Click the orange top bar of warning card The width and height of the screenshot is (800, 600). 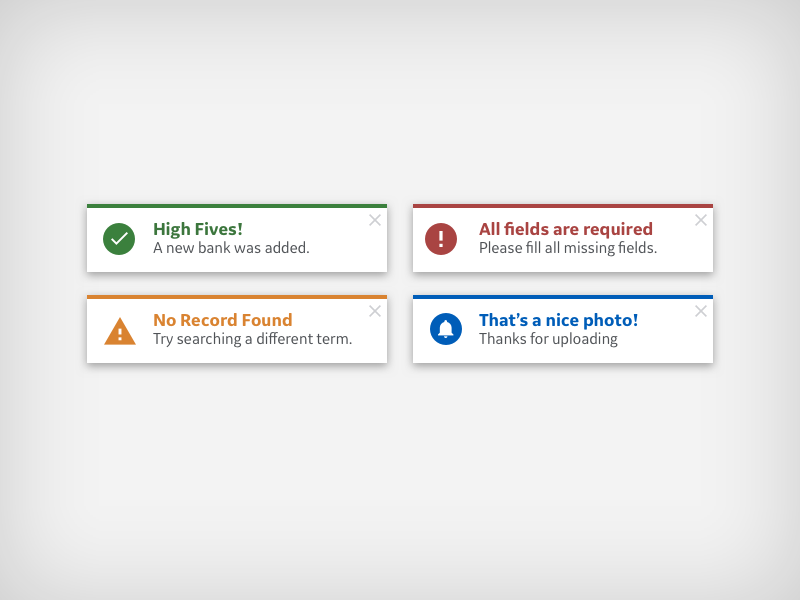coord(237,297)
